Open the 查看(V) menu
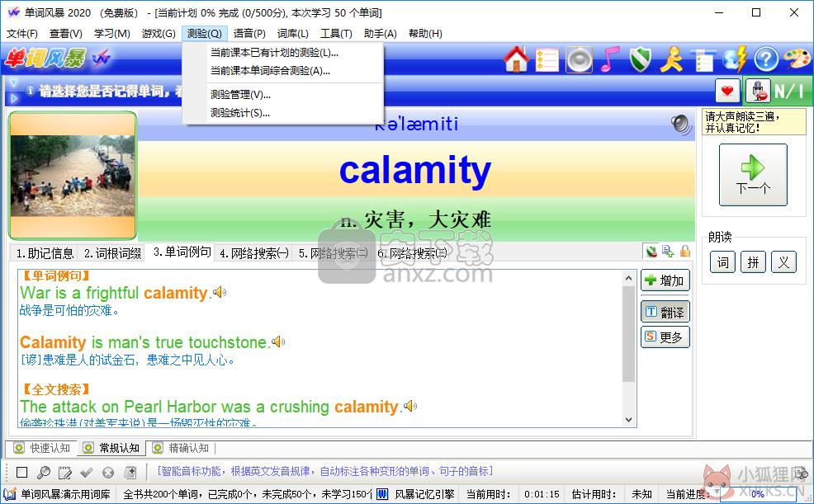This screenshot has height=504, width=814. click(66, 34)
